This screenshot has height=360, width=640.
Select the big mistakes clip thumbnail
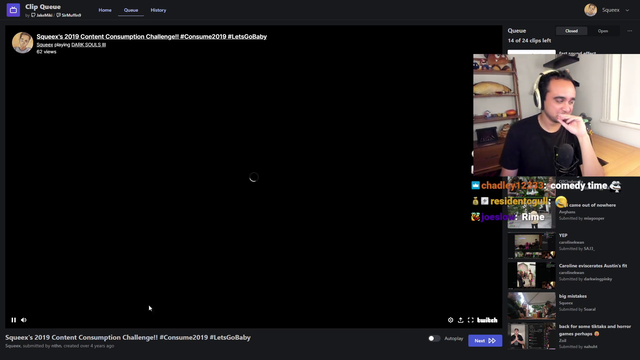531,306
